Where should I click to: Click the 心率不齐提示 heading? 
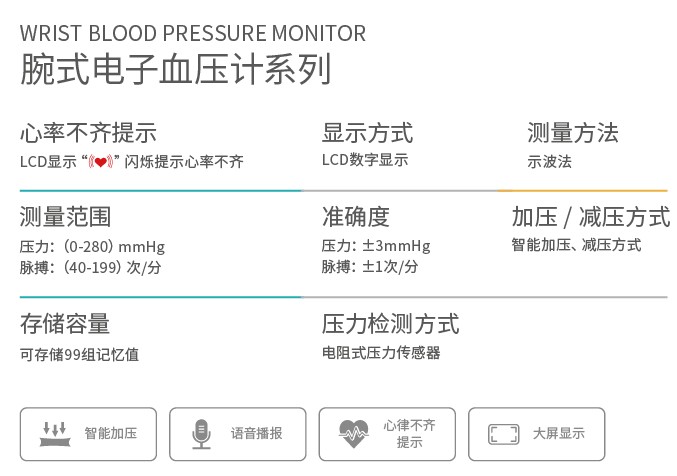pyautogui.click(x=88, y=133)
